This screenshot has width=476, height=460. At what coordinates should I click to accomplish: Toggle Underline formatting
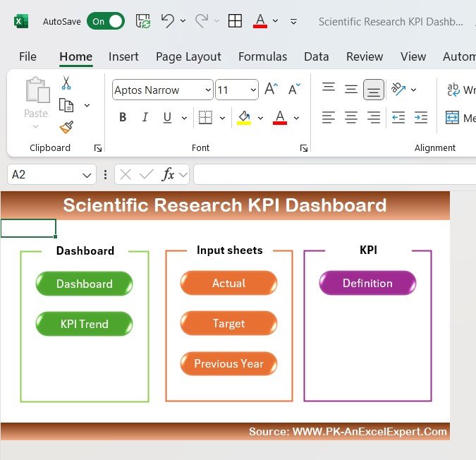(x=167, y=117)
